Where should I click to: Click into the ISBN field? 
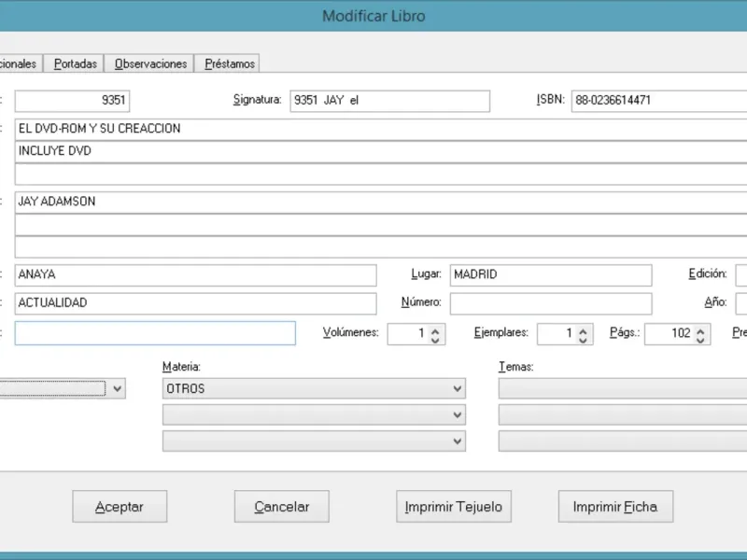658,101
